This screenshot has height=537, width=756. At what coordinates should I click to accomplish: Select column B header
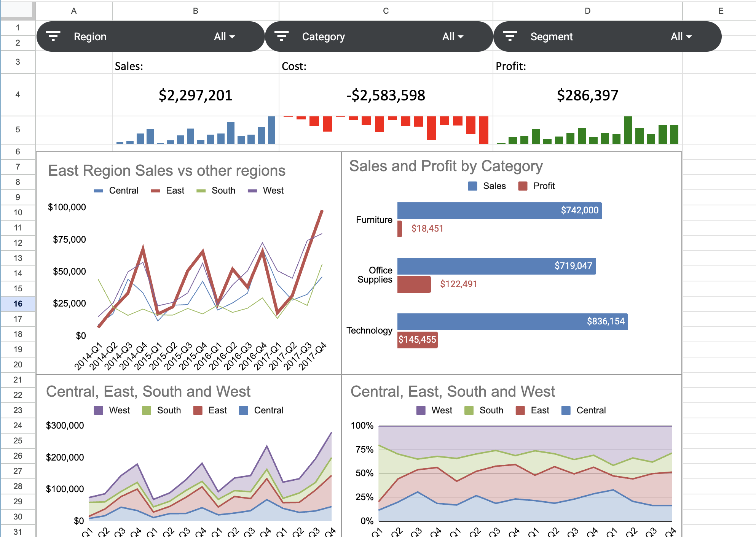click(x=195, y=11)
